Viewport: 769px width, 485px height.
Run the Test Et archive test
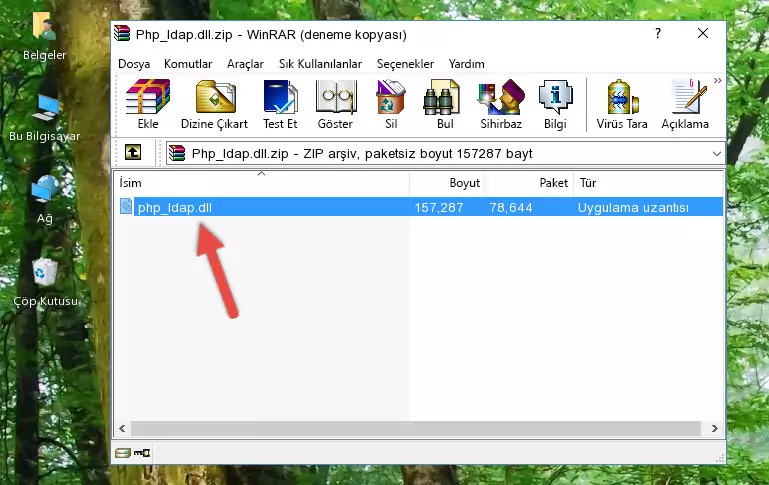click(280, 104)
